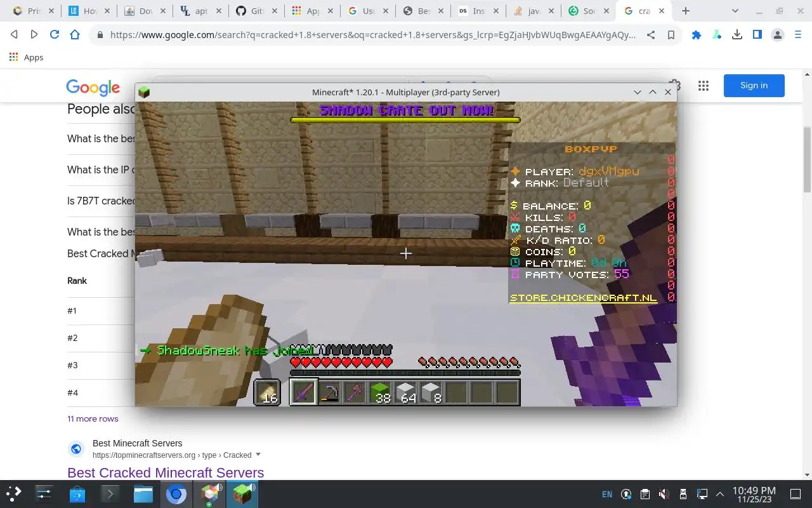Switch keyboard layout EN indicator
The height and width of the screenshot is (508, 812).
pos(607,494)
